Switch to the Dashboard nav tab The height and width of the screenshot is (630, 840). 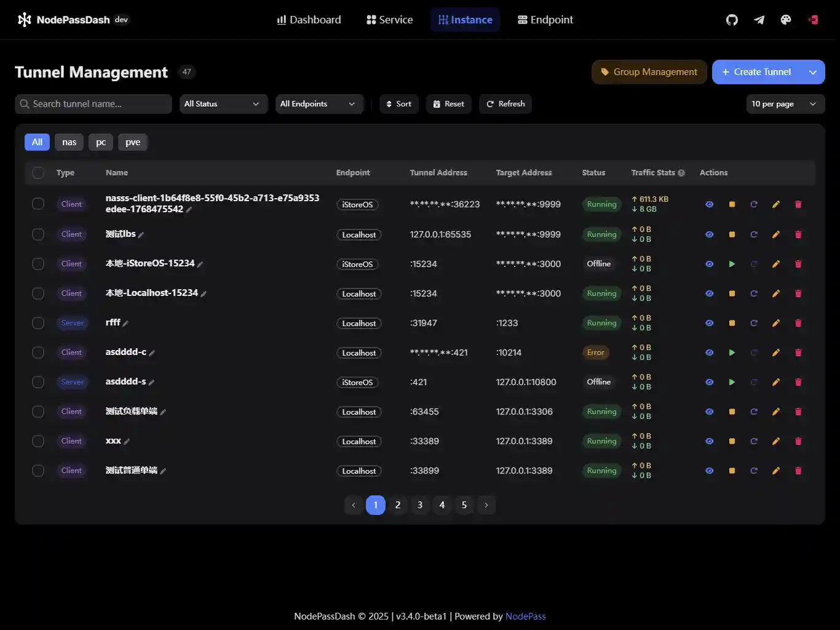tap(309, 20)
